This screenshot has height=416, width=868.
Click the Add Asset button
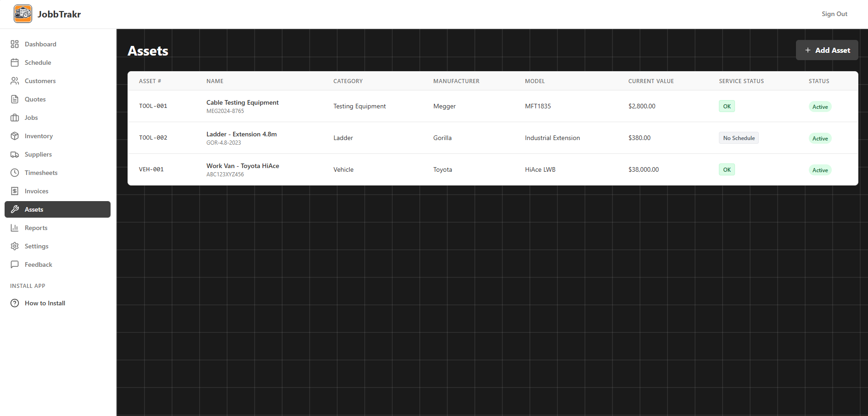point(827,50)
